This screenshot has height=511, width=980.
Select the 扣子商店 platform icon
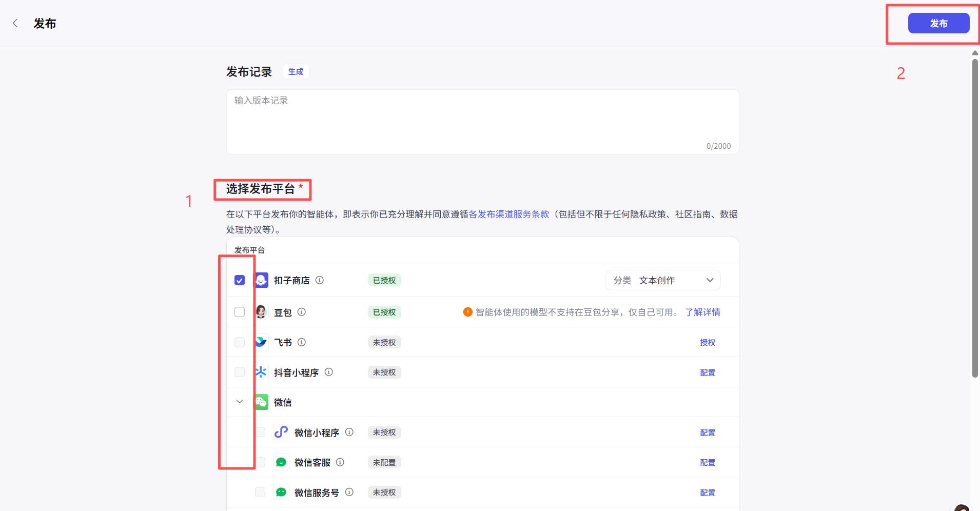(261, 280)
